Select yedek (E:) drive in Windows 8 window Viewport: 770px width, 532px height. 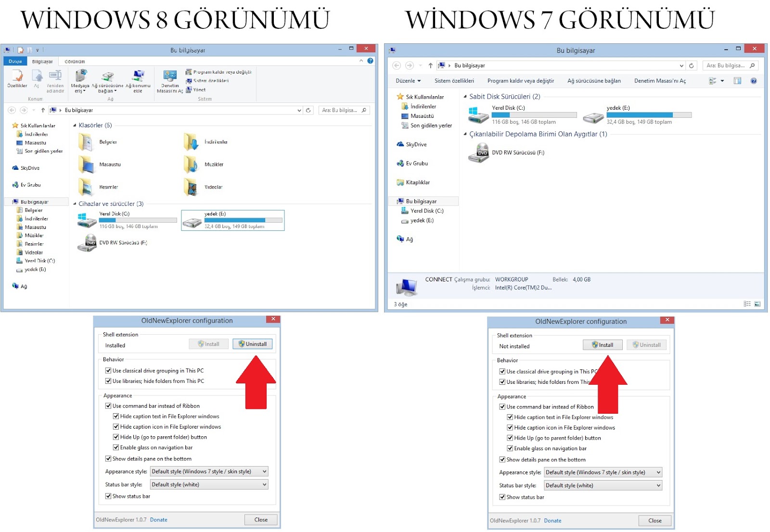(x=233, y=220)
